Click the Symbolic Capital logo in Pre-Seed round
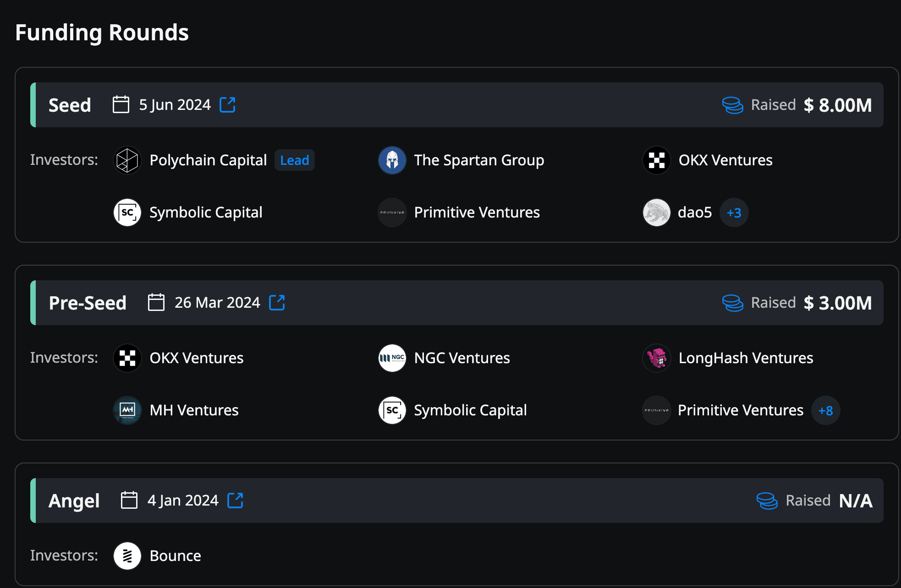 pos(392,410)
